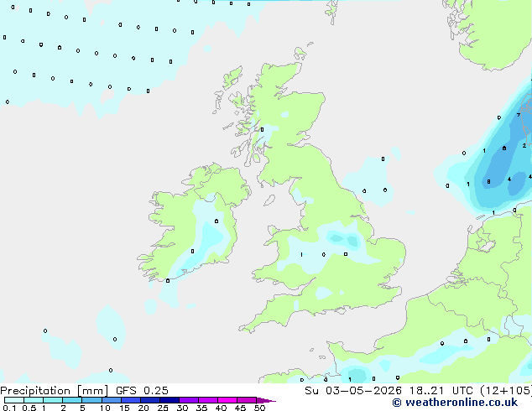Click the '50' legend scale label
532x411 pixels.
(x=259, y=408)
